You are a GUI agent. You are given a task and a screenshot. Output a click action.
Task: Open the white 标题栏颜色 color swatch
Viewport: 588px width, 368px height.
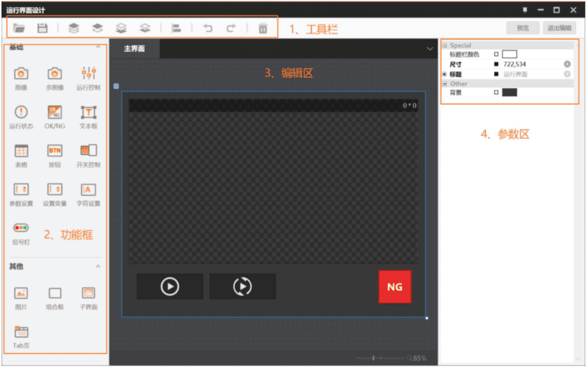tap(509, 54)
